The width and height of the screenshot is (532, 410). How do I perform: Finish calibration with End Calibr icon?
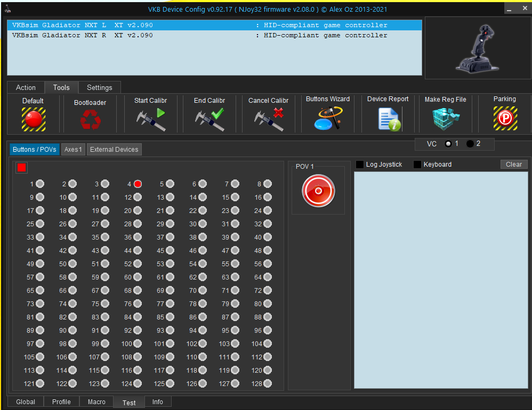[209, 119]
